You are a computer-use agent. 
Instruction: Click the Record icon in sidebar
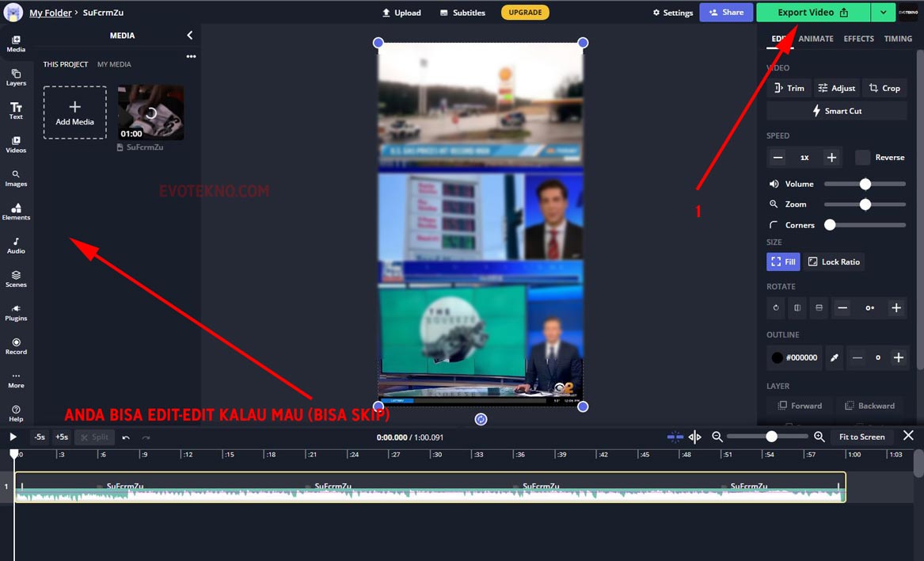[16, 345]
